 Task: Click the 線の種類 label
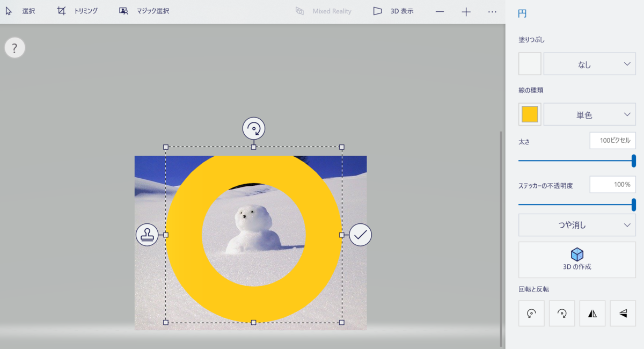[531, 90]
